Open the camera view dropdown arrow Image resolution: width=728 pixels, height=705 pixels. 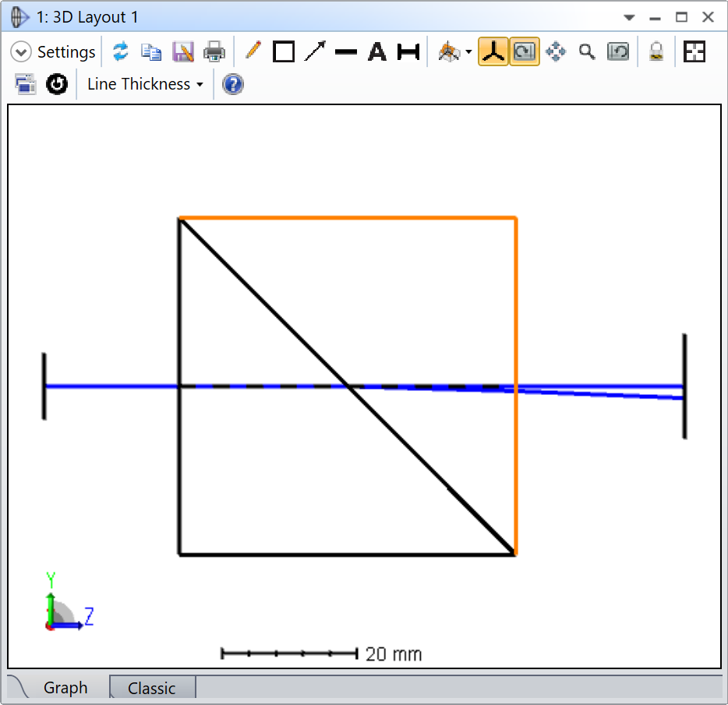(468, 53)
